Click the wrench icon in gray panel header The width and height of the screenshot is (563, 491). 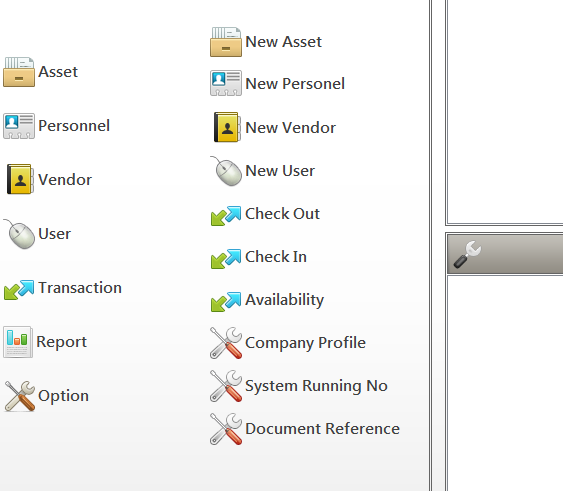click(x=467, y=255)
